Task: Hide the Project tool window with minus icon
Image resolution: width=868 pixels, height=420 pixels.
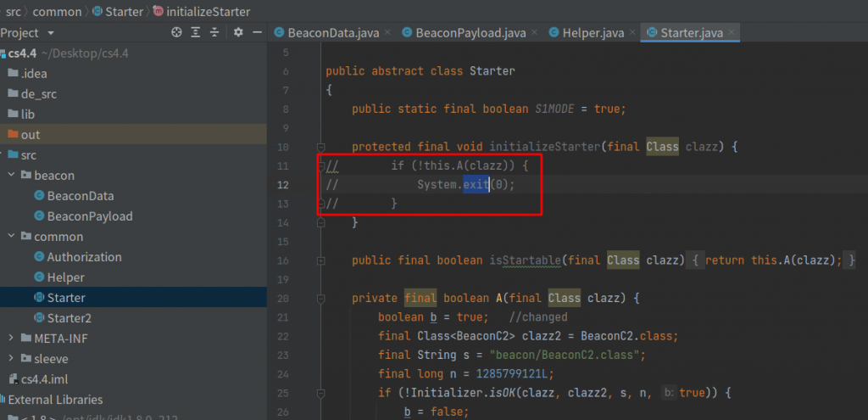Action: click(257, 33)
